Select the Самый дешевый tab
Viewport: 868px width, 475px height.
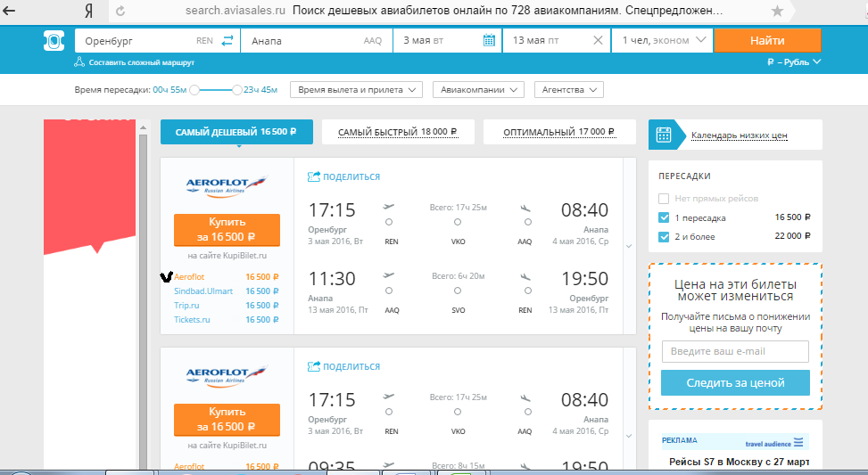click(236, 132)
